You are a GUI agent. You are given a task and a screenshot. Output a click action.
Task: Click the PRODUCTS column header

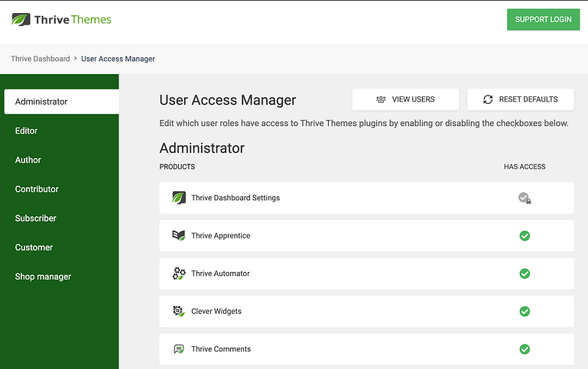click(177, 167)
